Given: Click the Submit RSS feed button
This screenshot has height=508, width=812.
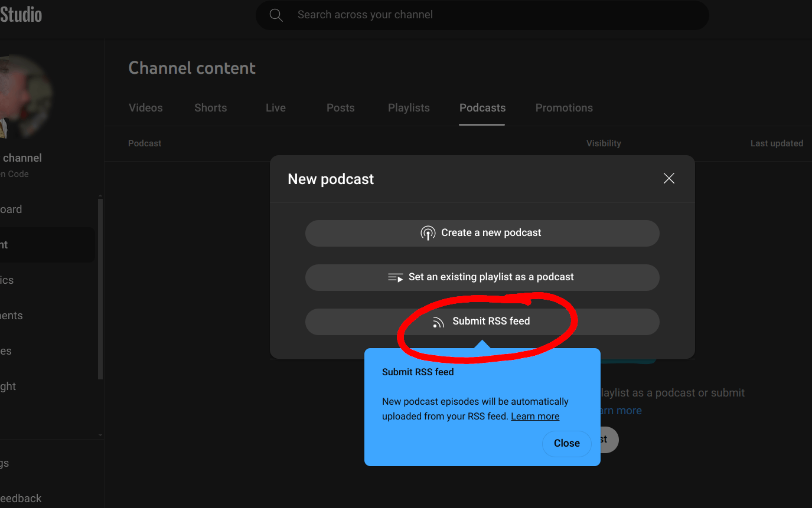Looking at the screenshot, I should click(x=482, y=322).
